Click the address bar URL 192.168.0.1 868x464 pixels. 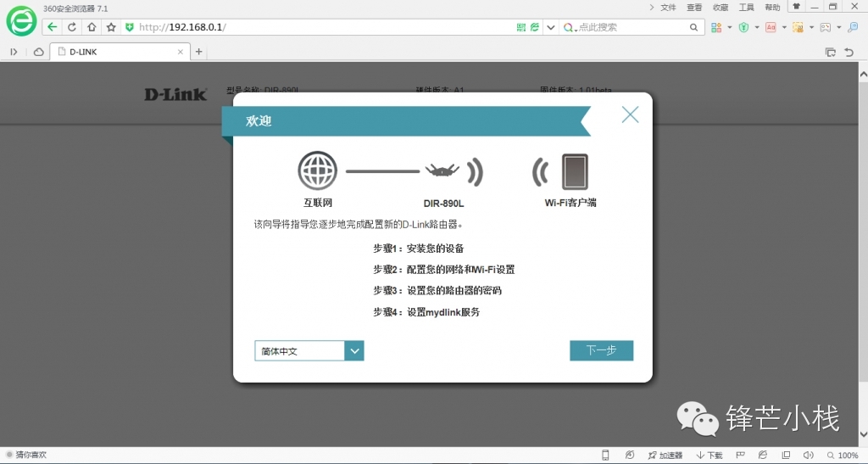coord(183,27)
